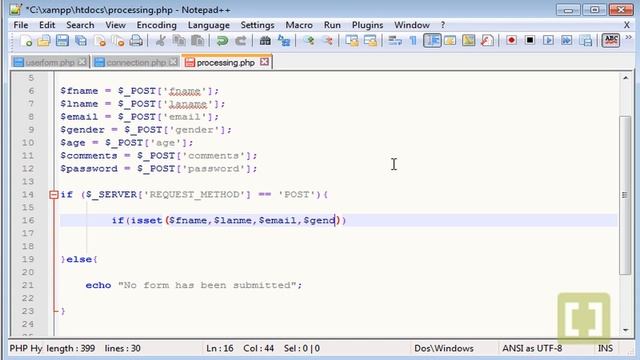This screenshot has width=640, height=360.
Task: Close the connection.php tab
Action: [x=173, y=62]
